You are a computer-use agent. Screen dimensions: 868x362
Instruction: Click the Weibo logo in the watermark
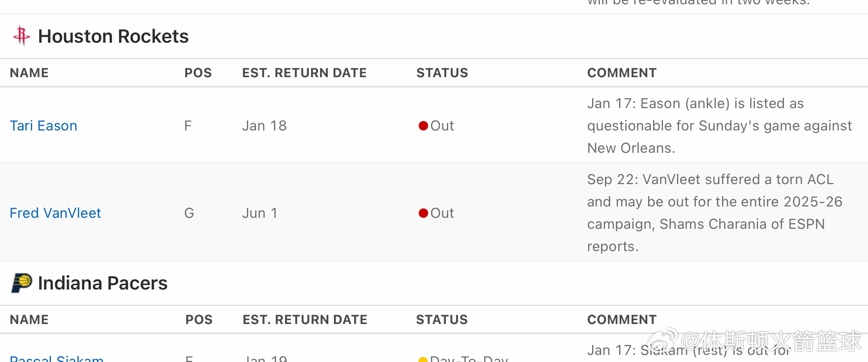click(x=663, y=339)
